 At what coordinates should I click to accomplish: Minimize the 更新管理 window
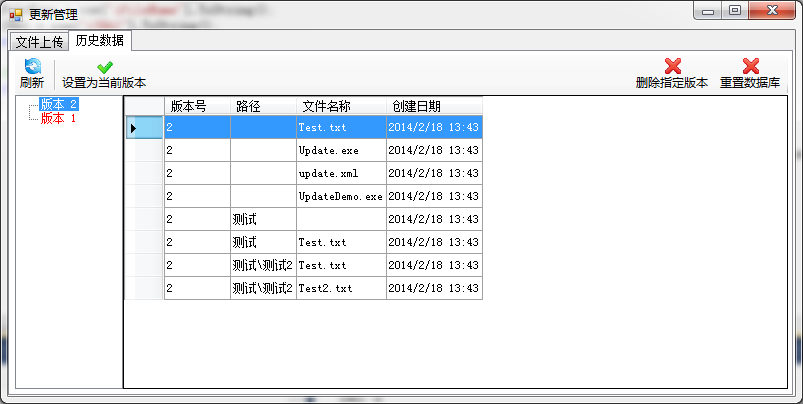[708, 11]
